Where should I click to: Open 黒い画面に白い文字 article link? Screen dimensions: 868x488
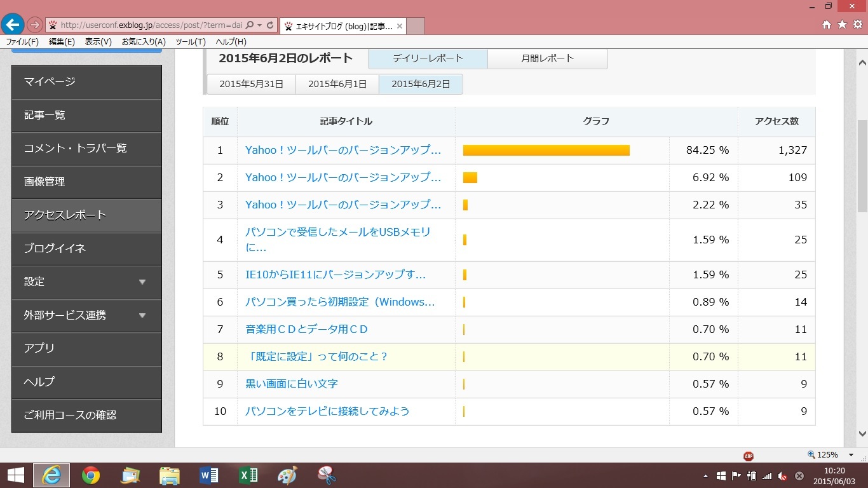point(292,384)
